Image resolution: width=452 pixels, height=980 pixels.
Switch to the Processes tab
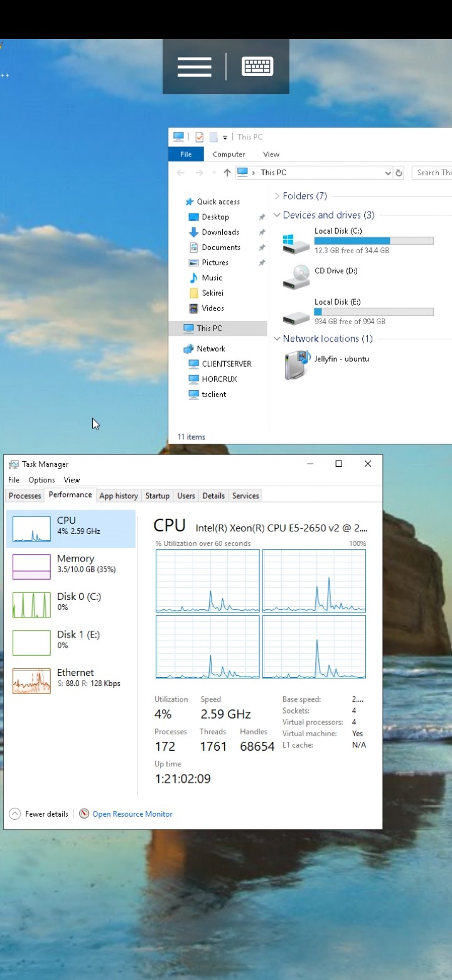25,496
